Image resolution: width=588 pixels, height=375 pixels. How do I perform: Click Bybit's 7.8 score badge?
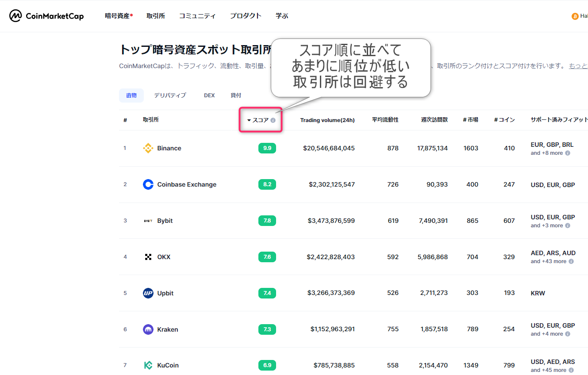267,221
